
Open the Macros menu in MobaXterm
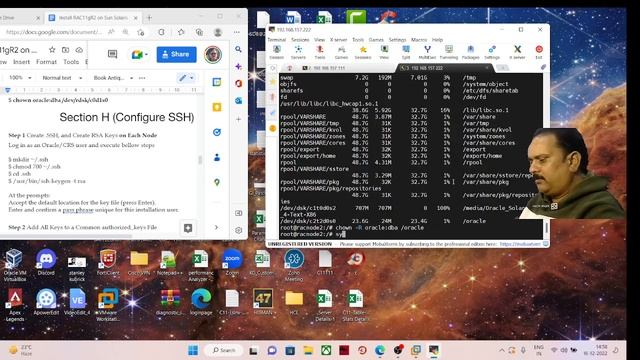pos(419,40)
